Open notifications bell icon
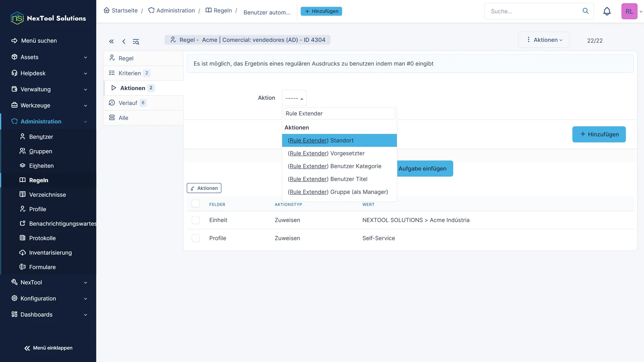Viewport: 644px width, 362px height. [x=607, y=11]
